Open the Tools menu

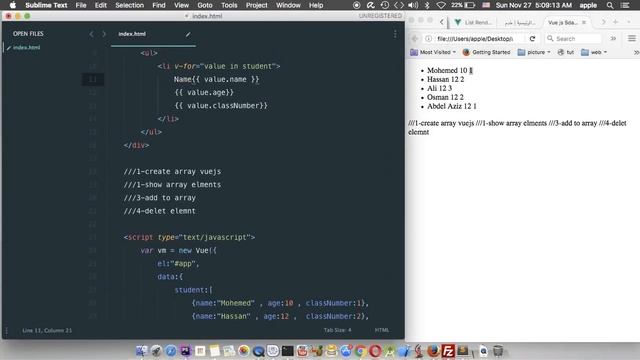[x=229, y=5]
